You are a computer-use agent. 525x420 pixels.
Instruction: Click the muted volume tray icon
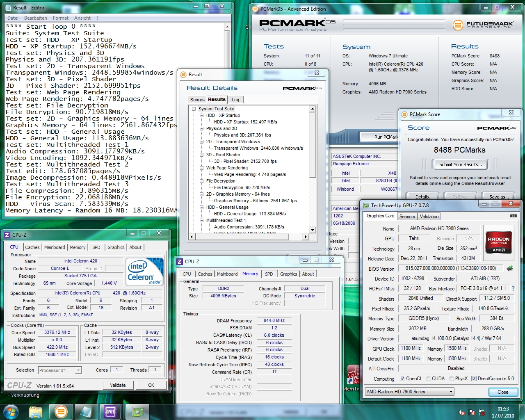462,412
